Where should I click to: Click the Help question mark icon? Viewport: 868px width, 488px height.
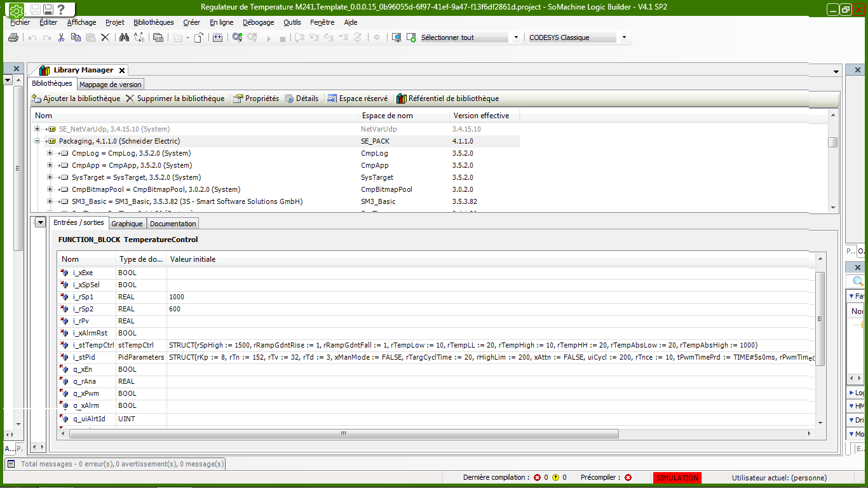pos(60,10)
